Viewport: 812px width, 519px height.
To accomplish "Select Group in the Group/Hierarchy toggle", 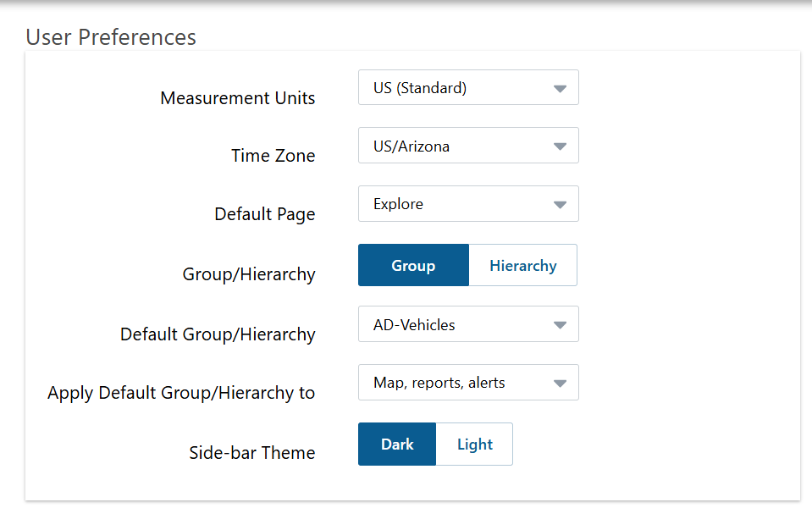I will coord(413,265).
